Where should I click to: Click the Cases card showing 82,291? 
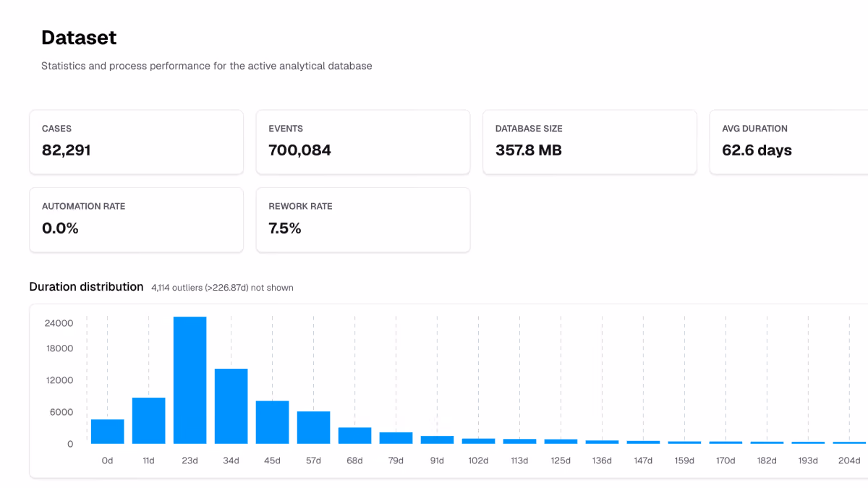136,142
